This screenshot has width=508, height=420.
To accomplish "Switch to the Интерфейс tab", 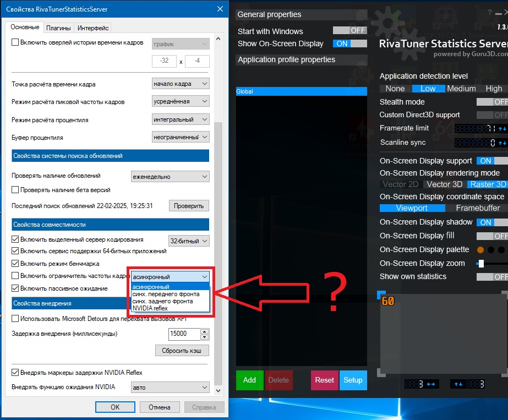I will (93, 28).
